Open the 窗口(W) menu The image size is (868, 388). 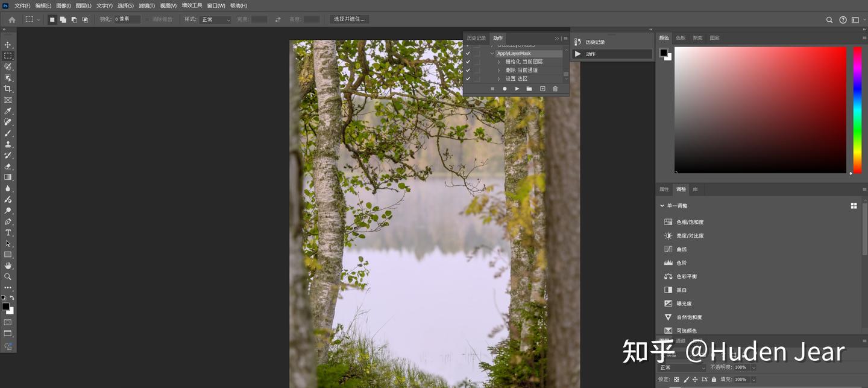[216, 5]
